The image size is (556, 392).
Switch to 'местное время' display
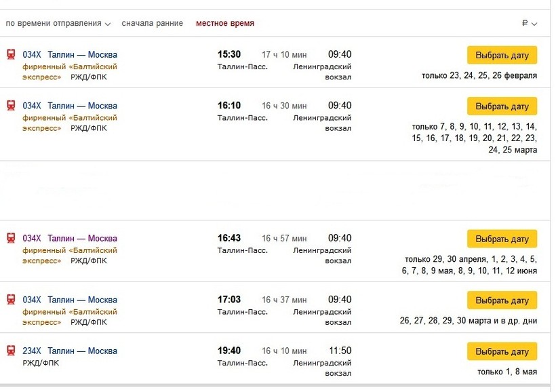(225, 23)
